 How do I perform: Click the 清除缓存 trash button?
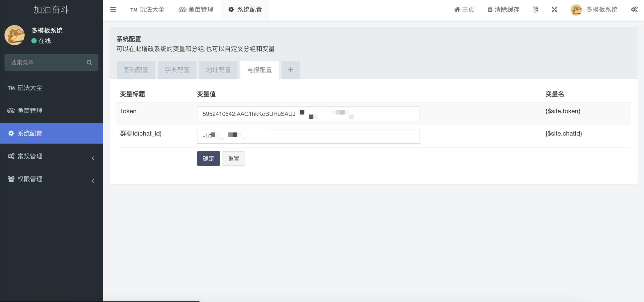[x=504, y=10]
